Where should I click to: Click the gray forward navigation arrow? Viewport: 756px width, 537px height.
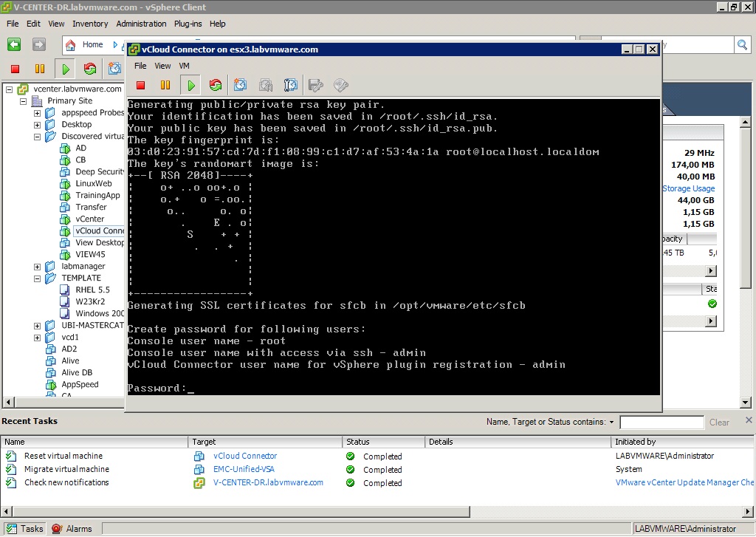[39, 45]
